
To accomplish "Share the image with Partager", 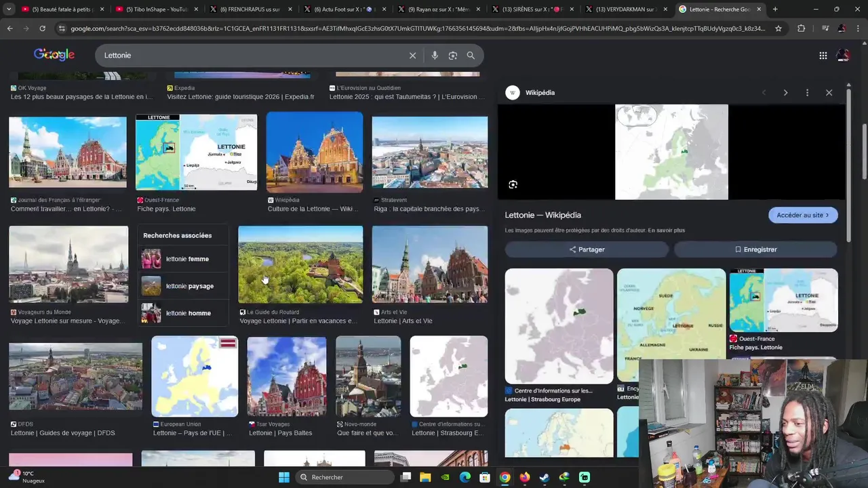I will coord(587,249).
